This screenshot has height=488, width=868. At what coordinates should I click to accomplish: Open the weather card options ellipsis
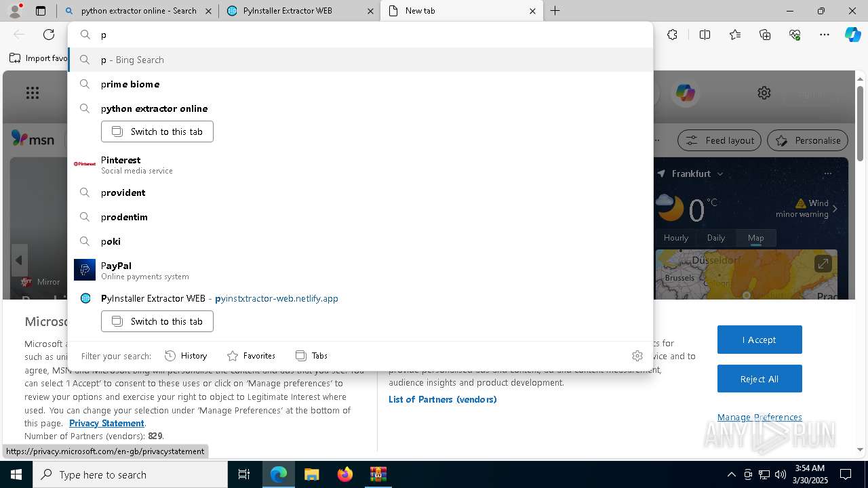[x=827, y=174]
